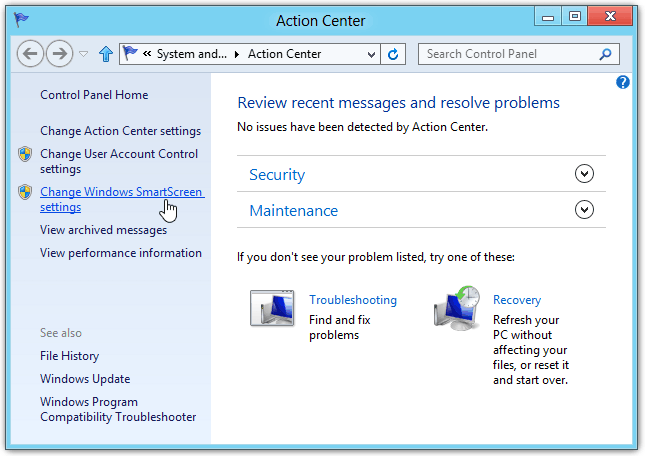Click the search magnifier icon
The height and width of the screenshot is (456, 645).
click(x=606, y=54)
